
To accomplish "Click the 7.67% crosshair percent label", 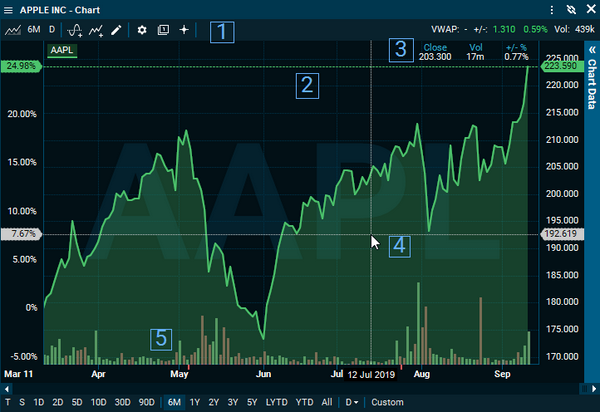I will (21, 234).
